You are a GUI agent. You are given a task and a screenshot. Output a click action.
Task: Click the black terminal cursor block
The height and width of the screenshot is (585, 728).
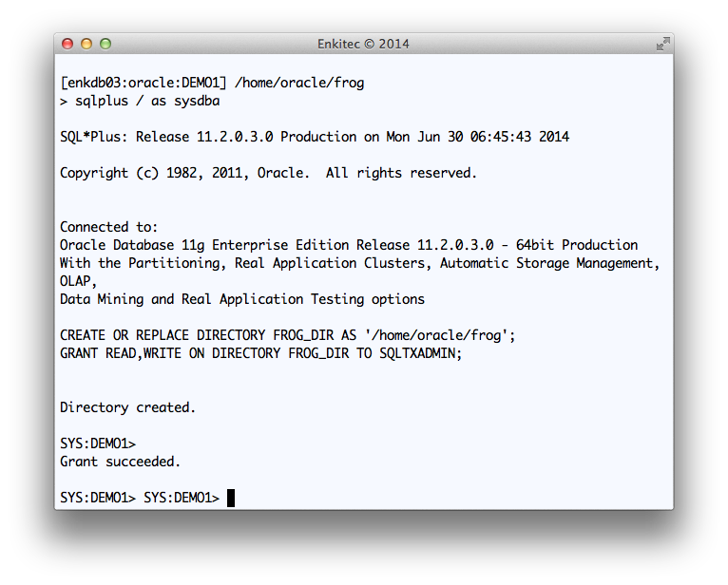pyautogui.click(x=231, y=498)
